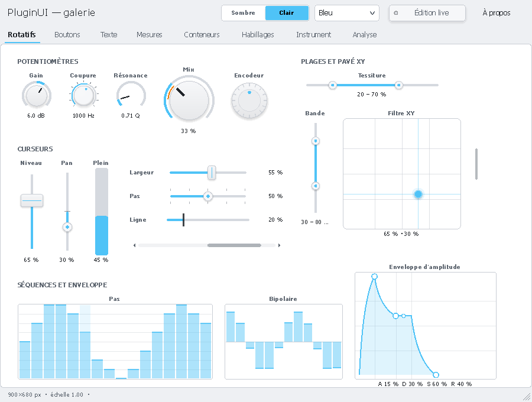Viewport: 532px width, 402px height.
Task: Open the À propos dialog
Action: pos(497,13)
